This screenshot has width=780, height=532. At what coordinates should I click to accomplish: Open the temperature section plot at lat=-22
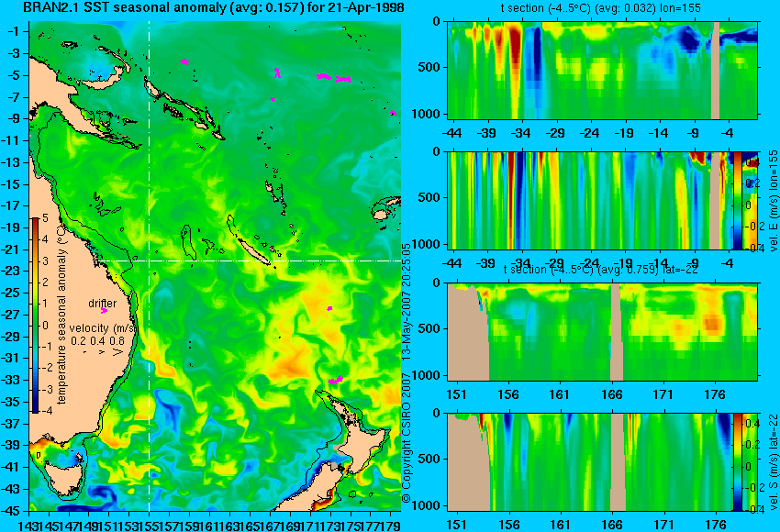tap(602, 332)
